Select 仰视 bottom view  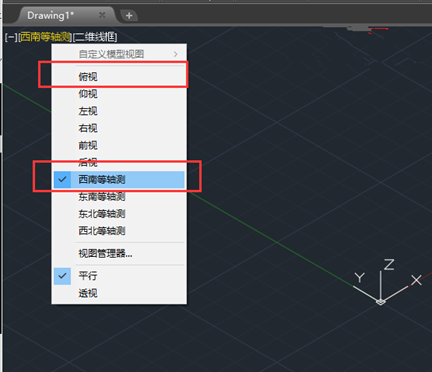pyautogui.click(x=119, y=94)
